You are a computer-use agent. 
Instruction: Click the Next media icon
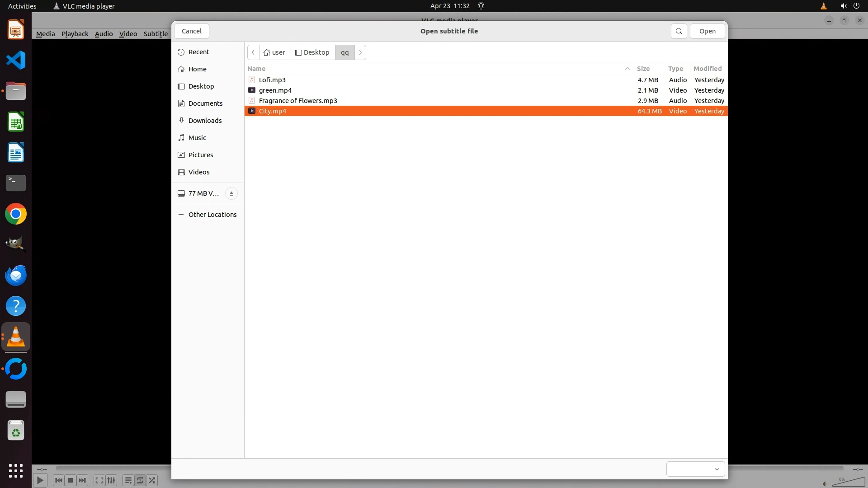(x=82, y=480)
